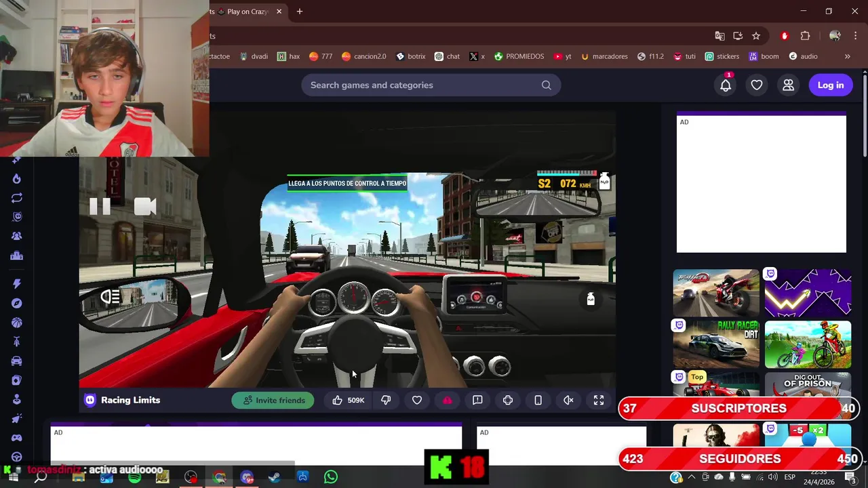Open the marcadores bookmark
The height and width of the screenshot is (488, 868).
click(x=604, y=56)
